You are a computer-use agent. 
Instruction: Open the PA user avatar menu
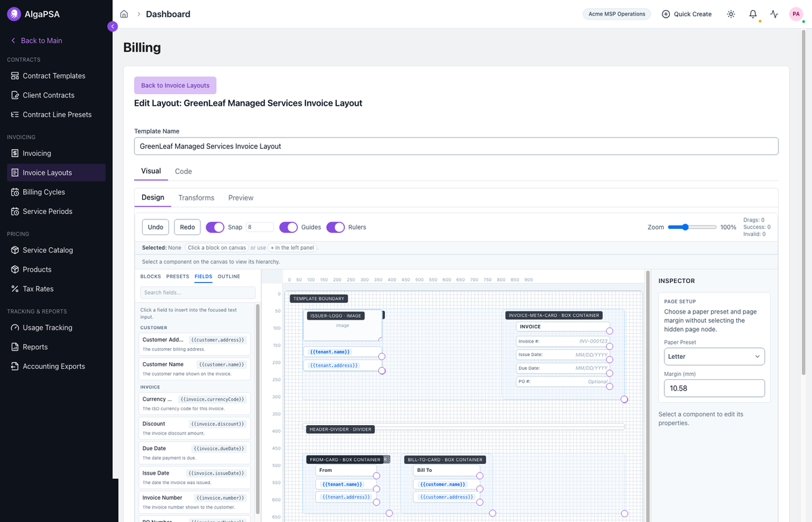(796, 14)
